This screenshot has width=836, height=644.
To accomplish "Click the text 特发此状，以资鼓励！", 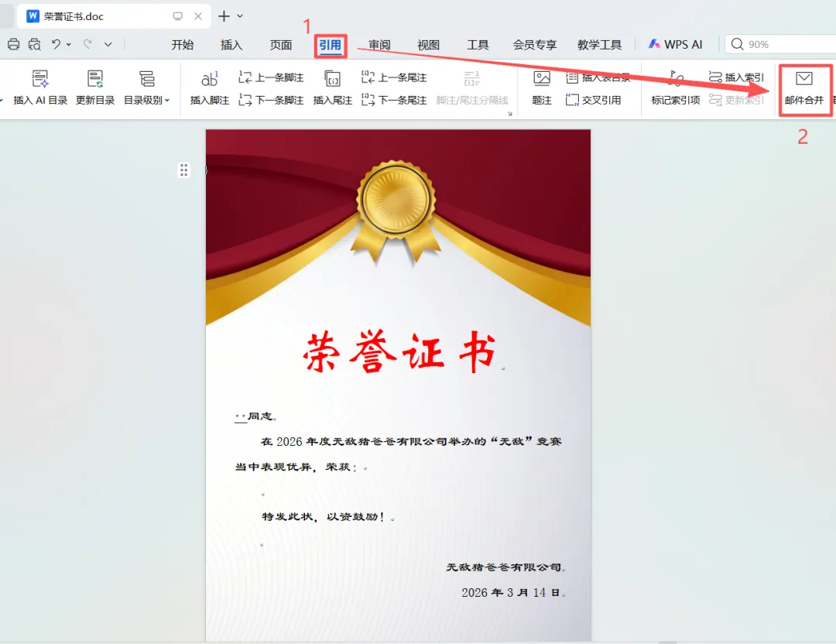I will click(x=323, y=516).
